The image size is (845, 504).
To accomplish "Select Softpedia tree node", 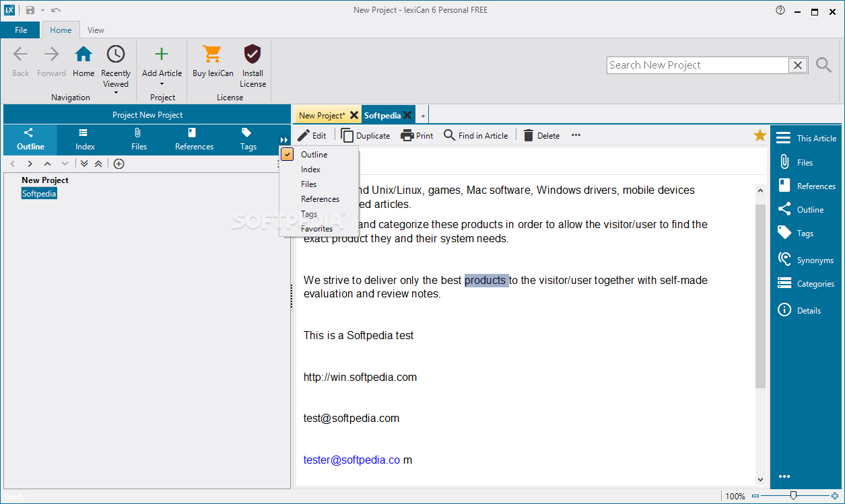I will click(39, 194).
